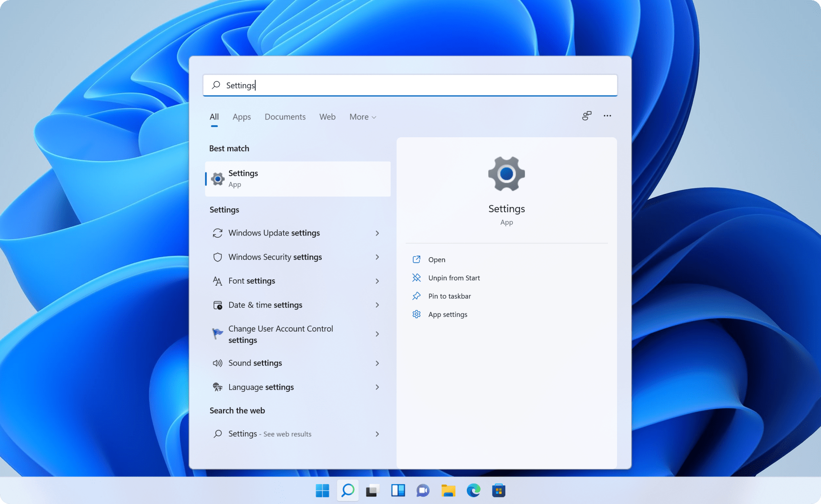Switch to the Apps tab
Image resolution: width=821 pixels, height=504 pixels.
pyautogui.click(x=242, y=117)
